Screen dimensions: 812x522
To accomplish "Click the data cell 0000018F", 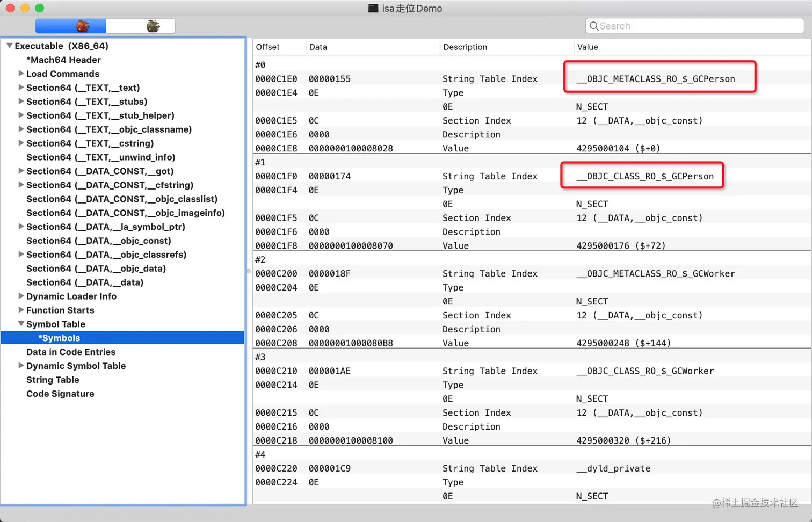I will click(x=330, y=274).
